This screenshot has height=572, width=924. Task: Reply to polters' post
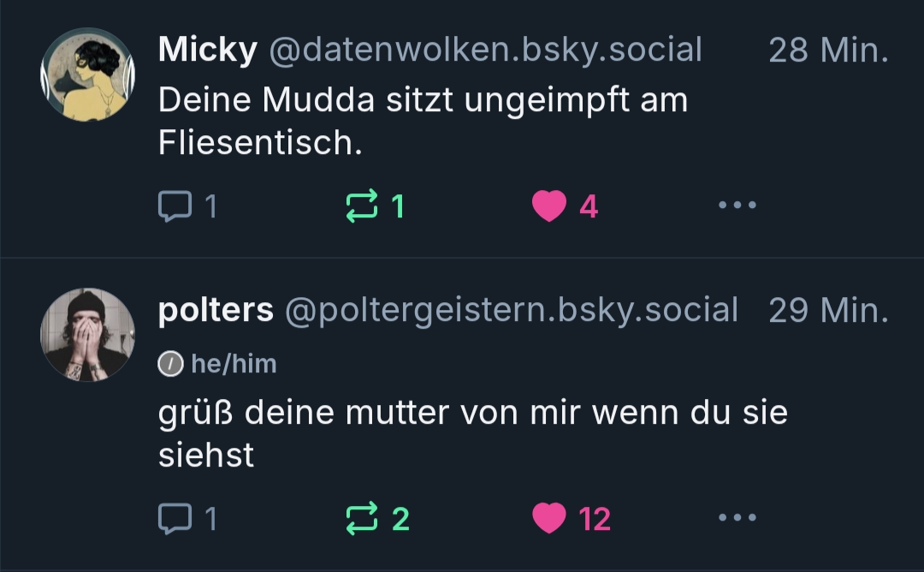point(176,517)
